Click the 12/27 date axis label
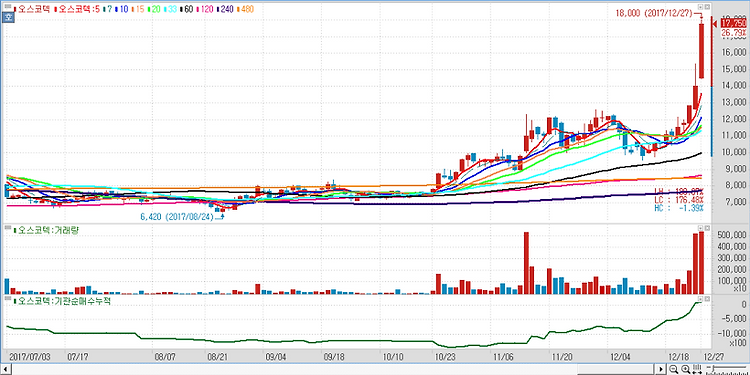This screenshot has width=750, height=375. point(714,356)
